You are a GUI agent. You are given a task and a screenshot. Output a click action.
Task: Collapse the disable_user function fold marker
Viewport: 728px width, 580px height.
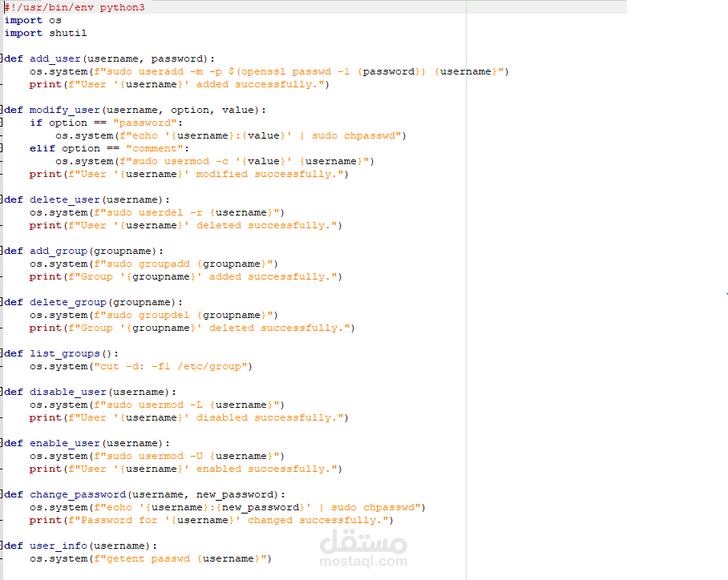2,392
